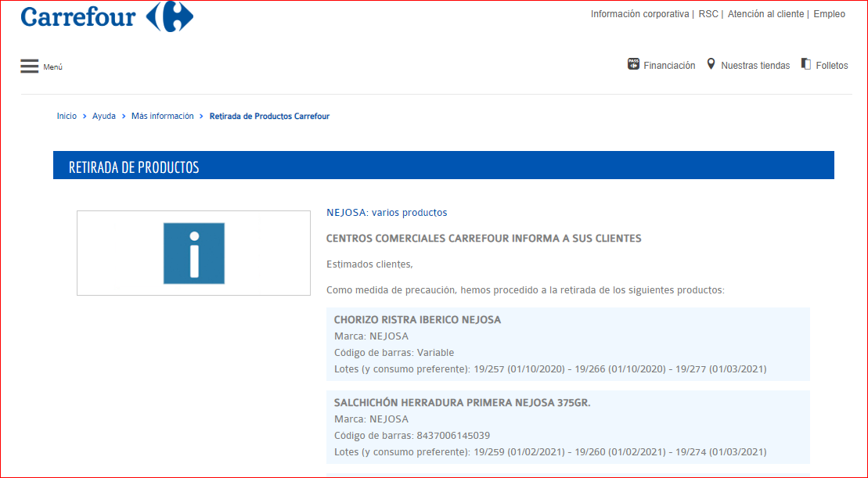Open NEJOSA: varios productos link
Image resolution: width=868 pixels, height=478 pixels.
click(x=387, y=212)
